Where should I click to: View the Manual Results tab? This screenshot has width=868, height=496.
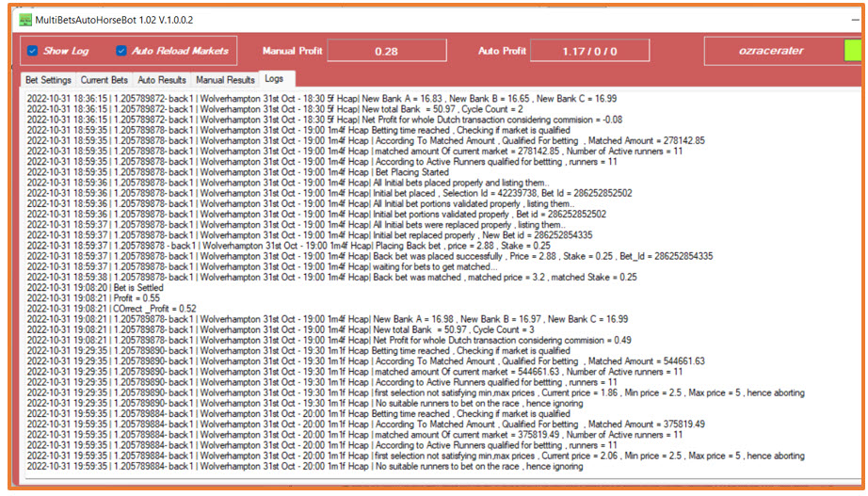[x=225, y=80]
